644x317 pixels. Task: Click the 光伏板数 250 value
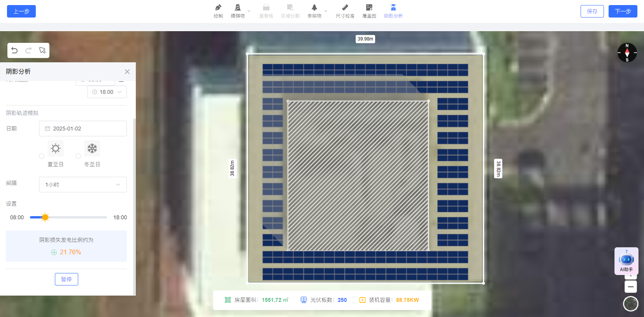click(x=342, y=300)
